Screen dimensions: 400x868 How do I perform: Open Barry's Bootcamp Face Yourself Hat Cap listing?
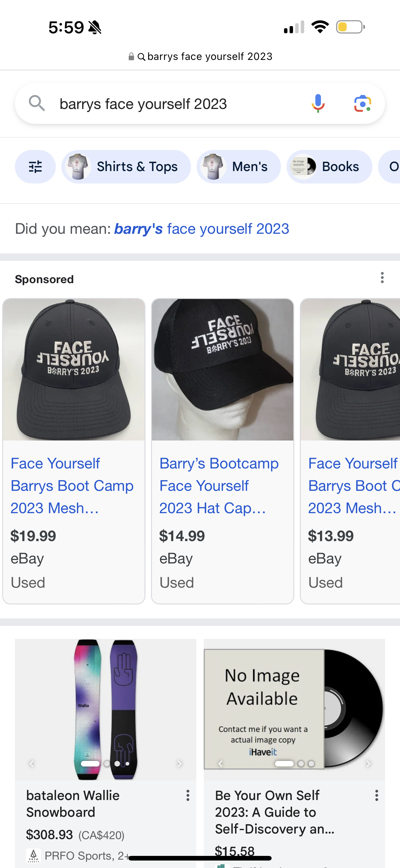(x=219, y=486)
